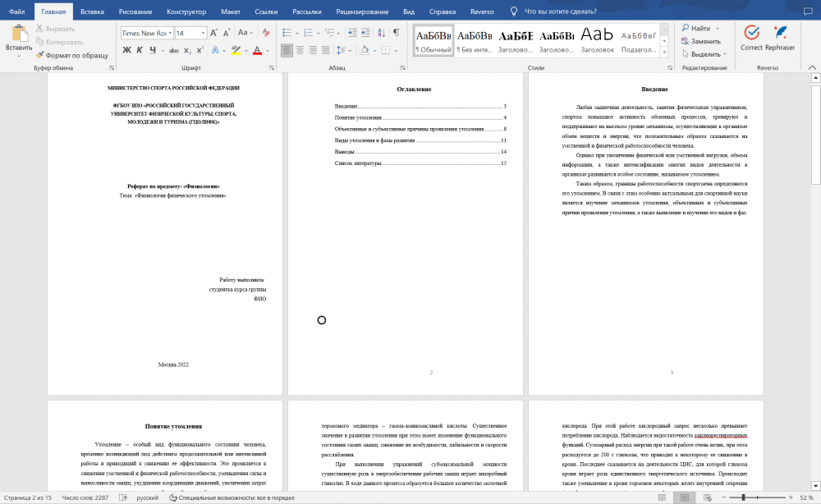This screenshot has width=821, height=504.
Task: Run the Reverso Correct tool
Action: [x=751, y=38]
